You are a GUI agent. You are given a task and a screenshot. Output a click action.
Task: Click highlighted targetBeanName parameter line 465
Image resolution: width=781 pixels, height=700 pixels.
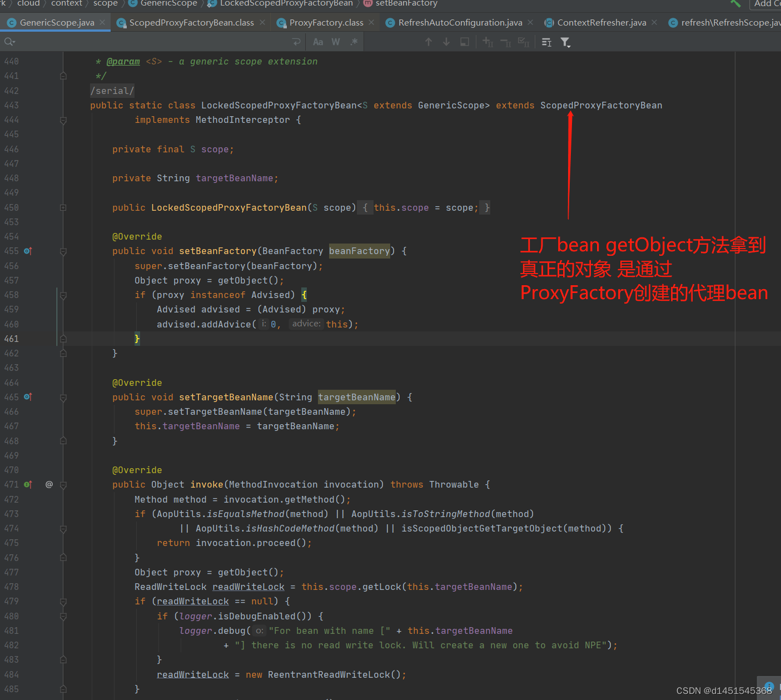[x=356, y=397]
